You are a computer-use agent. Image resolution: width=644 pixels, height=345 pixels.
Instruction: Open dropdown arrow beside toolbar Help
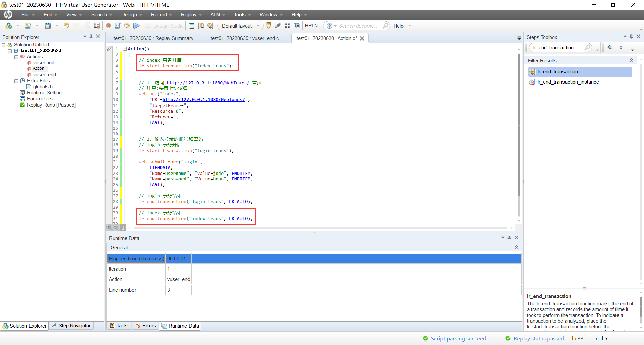click(x=410, y=26)
